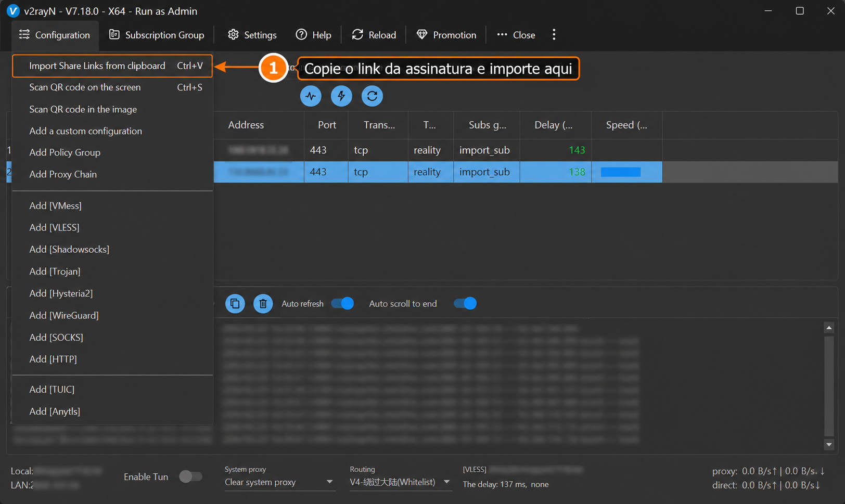Toggle Auto refresh switch
This screenshot has width=845, height=504.
coord(342,303)
